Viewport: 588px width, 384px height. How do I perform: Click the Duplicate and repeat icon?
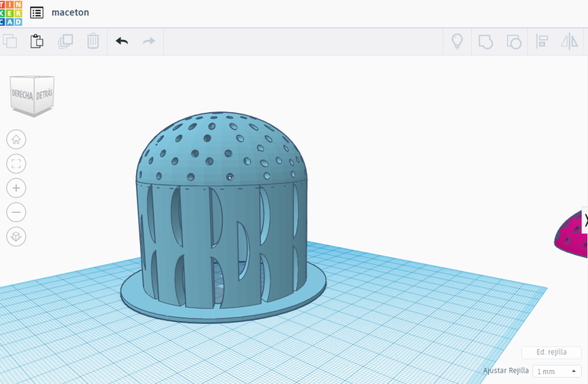coord(65,41)
